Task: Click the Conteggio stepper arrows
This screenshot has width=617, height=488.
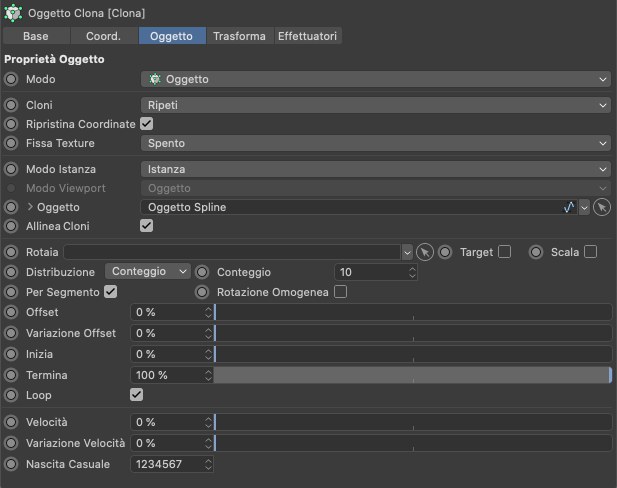Action: click(x=412, y=272)
